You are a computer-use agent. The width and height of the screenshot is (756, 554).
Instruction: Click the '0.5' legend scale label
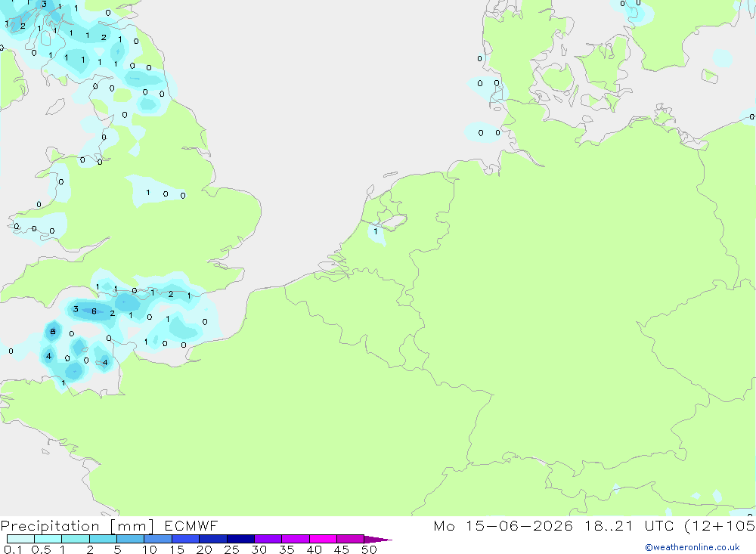click(x=41, y=549)
